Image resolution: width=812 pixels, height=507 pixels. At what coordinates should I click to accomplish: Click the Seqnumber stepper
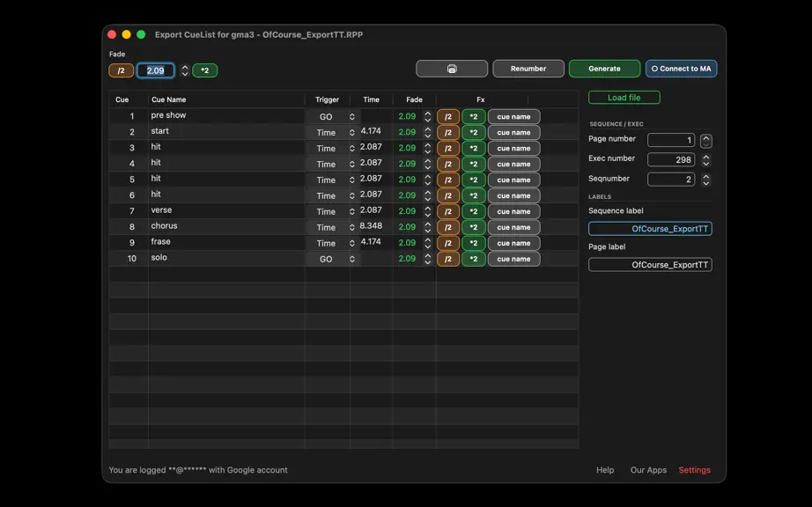pyautogui.click(x=705, y=180)
